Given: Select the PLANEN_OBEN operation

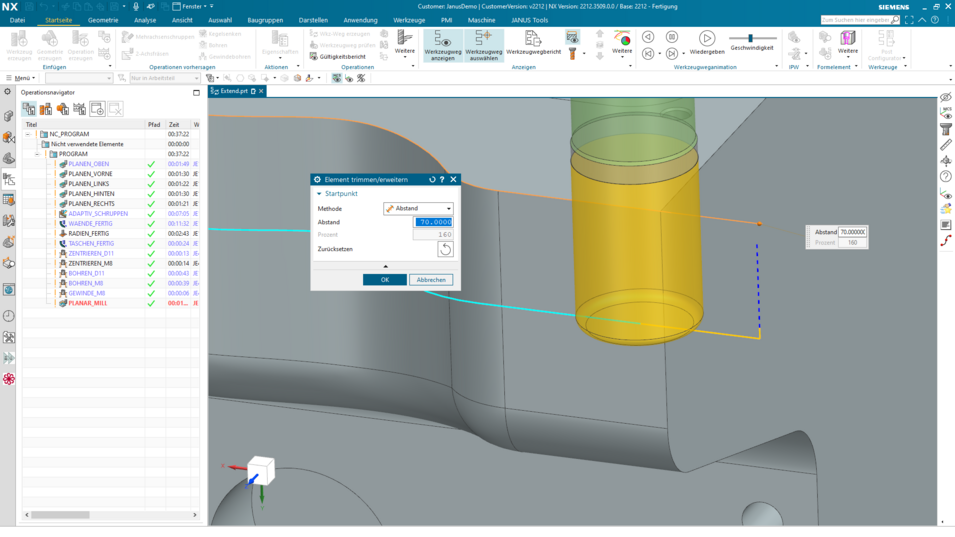Looking at the screenshot, I should coord(88,164).
